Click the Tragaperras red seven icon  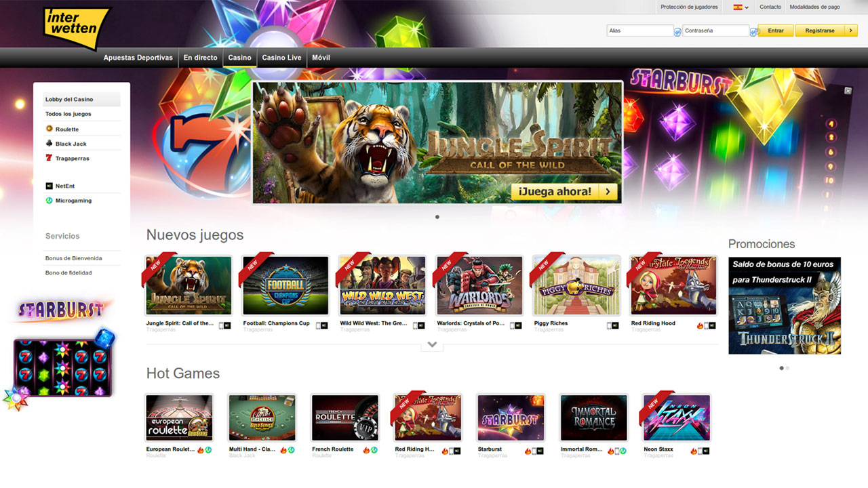tap(49, 158)
